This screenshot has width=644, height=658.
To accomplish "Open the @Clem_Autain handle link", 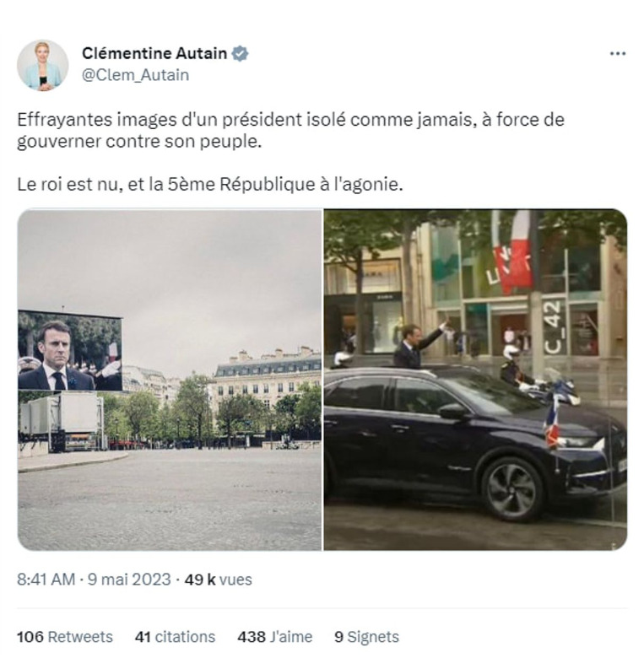I will [x=135, y=75].
